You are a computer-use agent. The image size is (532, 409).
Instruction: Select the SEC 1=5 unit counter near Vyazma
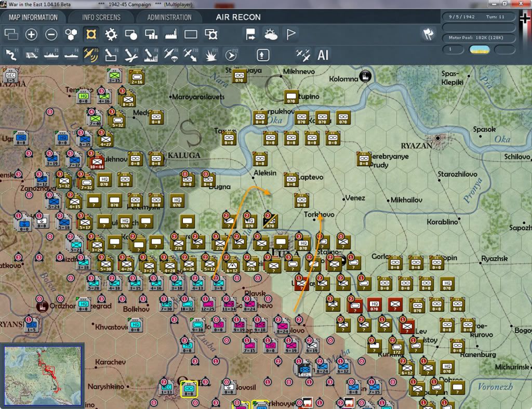point(10,76)
